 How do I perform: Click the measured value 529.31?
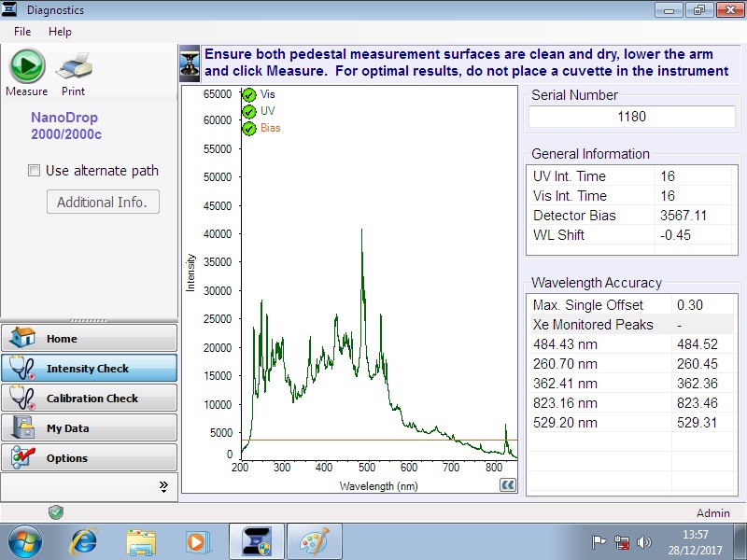coord(697,423)
